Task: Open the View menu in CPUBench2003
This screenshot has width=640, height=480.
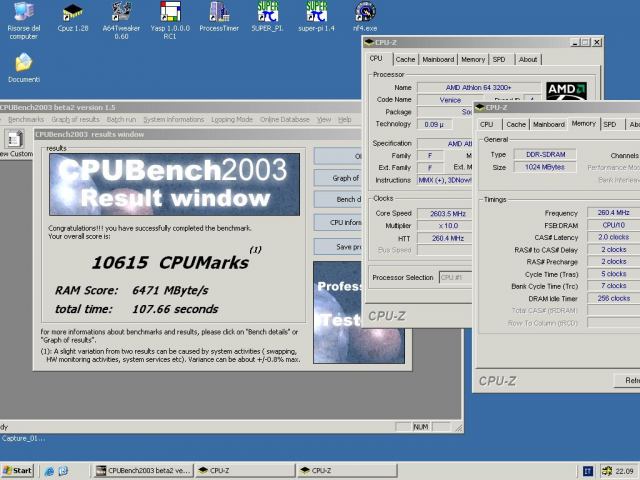Action: (x=324, y=120)
